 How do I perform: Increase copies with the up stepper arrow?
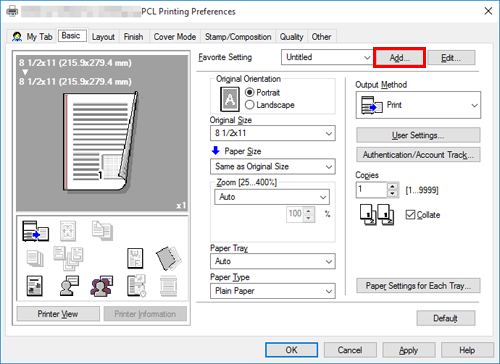tap(393, 186)
